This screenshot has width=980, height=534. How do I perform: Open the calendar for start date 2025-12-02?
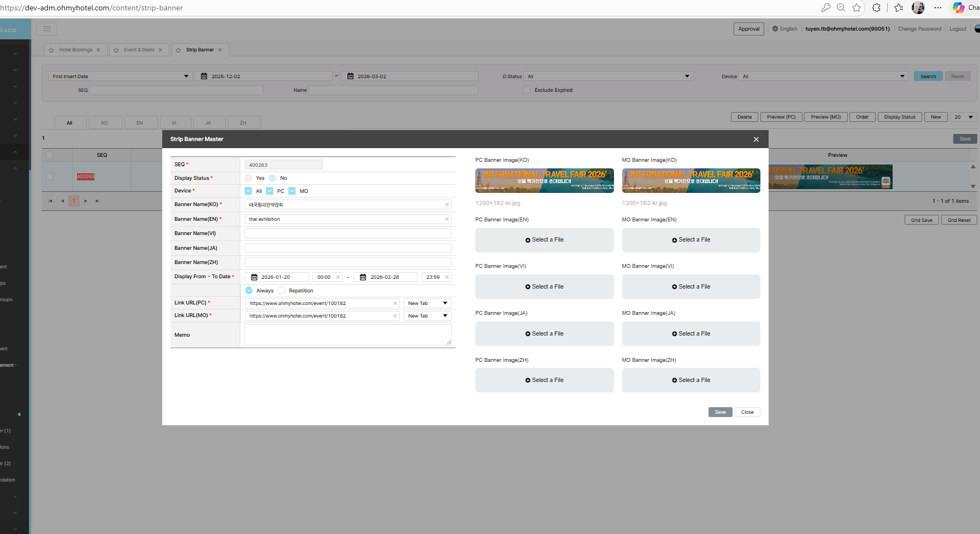pos(204,77)
